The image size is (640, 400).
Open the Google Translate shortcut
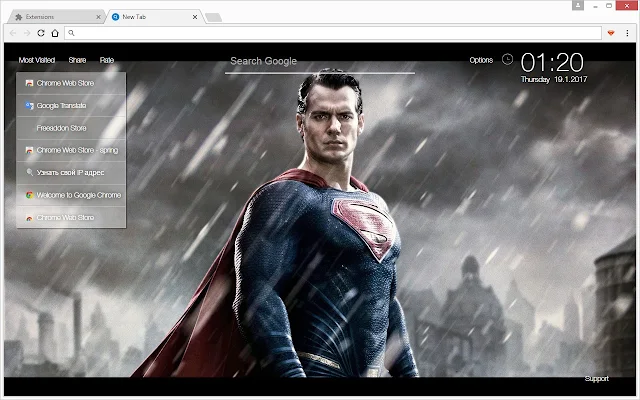[71, 106]
